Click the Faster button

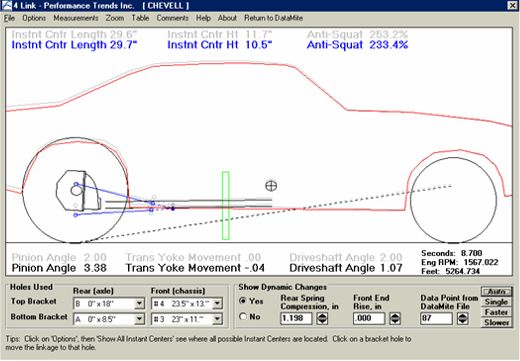click(496, 312)
